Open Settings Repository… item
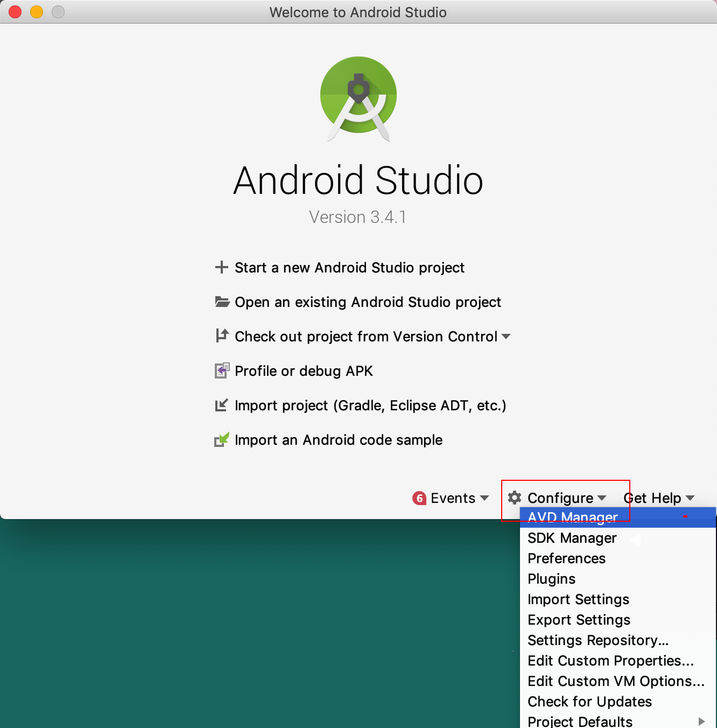The image size is (717, 728). 618,640
